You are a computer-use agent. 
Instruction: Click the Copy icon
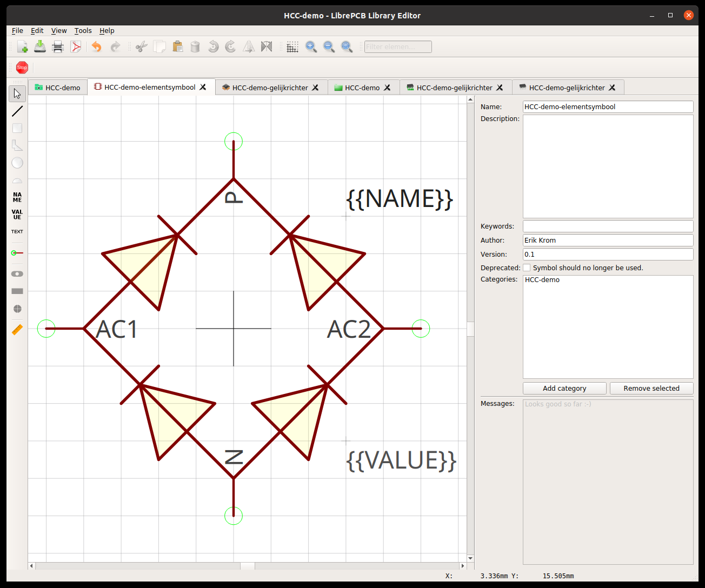[159, 47]
